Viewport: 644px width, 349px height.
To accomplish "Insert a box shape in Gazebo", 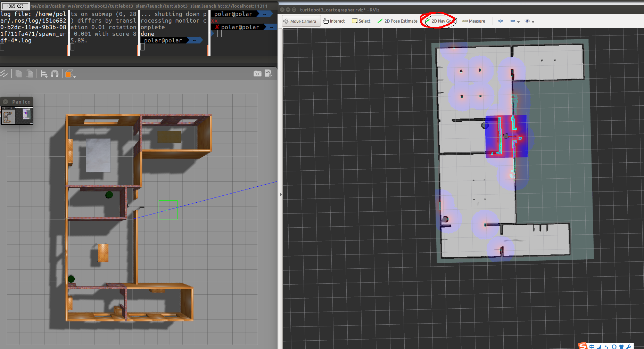I will pyautogui.click(x=68, y=73).
